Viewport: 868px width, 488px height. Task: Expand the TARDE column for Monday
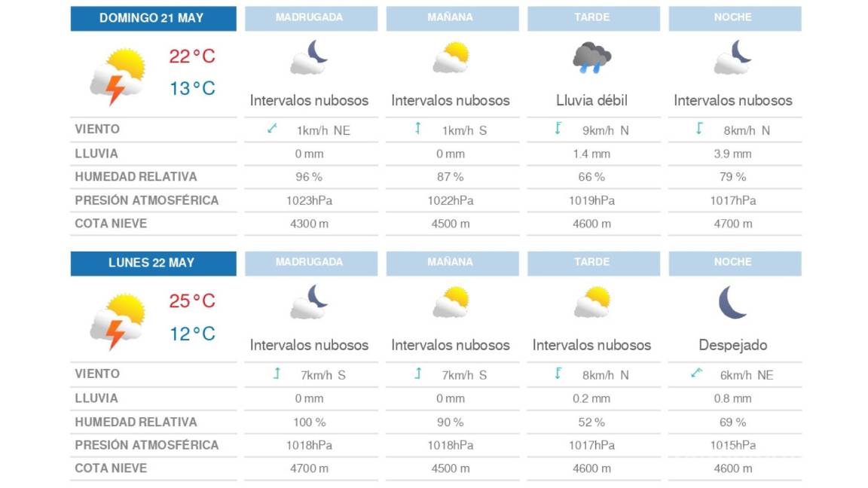click(593, 262)
